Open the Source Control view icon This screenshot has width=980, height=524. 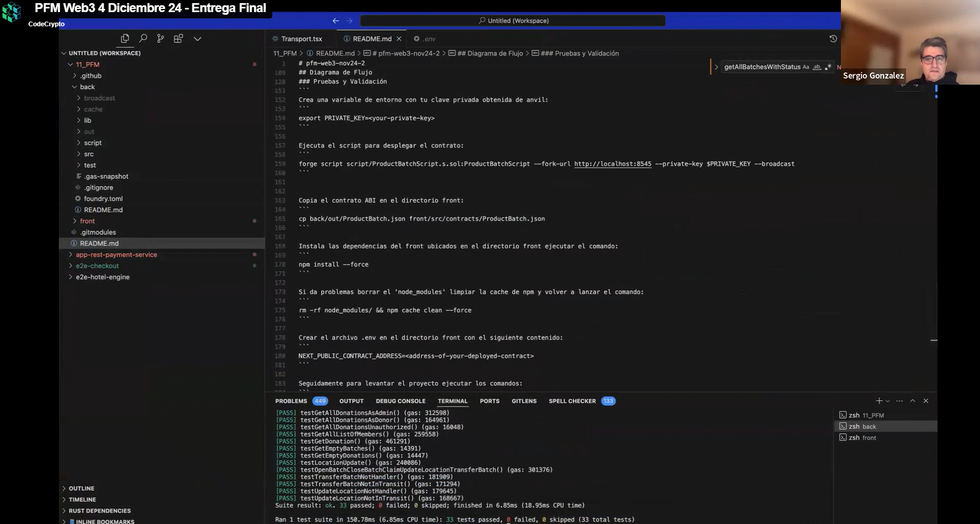[161, 38]
